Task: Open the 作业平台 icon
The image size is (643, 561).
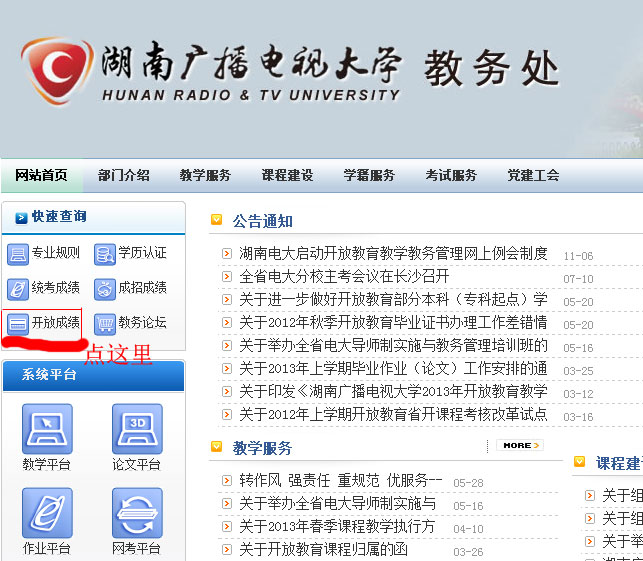Action: (x=47, y=513)
